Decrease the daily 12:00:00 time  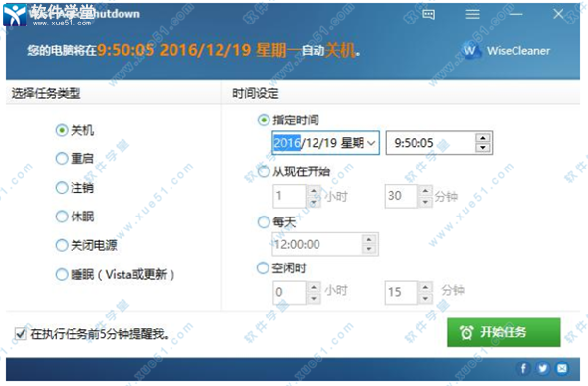point(369,249)
